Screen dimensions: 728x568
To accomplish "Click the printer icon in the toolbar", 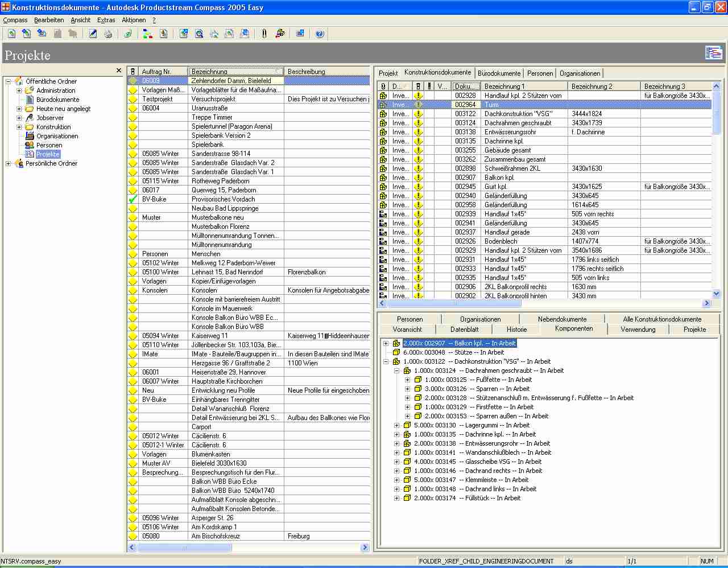I will point(108,34).
